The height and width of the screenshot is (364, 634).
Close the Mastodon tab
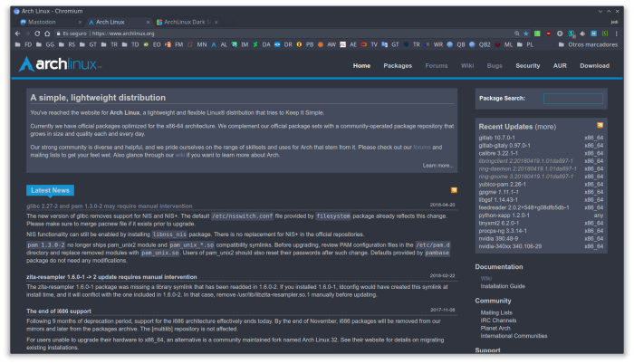(x=80, y=23)
